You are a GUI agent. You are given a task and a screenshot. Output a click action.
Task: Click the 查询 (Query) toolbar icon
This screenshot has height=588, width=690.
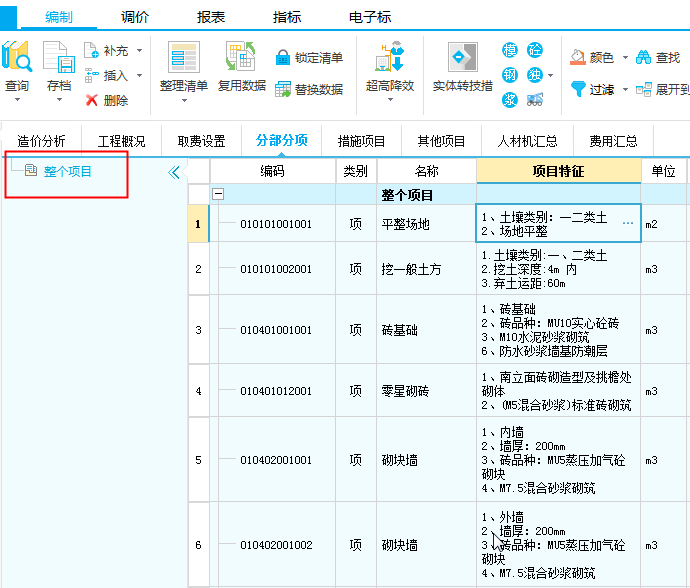pos(17,58)
